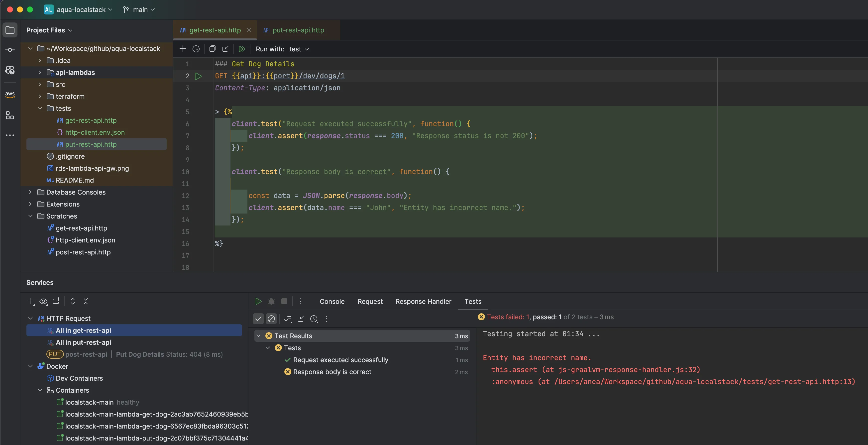Open debug with the bug icon
The height and width of the screenshot is (445, 868).
click(271, 302)
